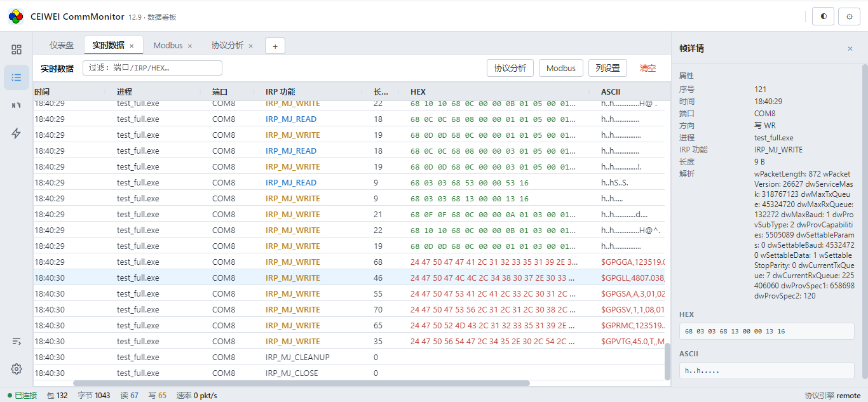Open the protocol analysis lightning sidebar icon
This screenshot has width=868, height=402.
click(x=17, y=133)
